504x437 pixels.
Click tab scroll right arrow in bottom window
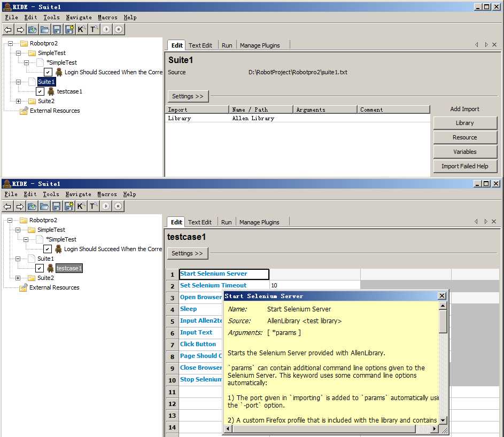point(486,221)
